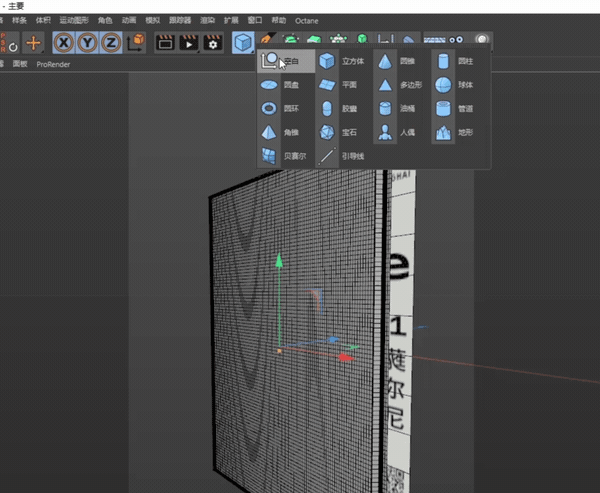Open the MoGraph cloner group
Screen dimensions: 600x493
click(x=338, y=39)
